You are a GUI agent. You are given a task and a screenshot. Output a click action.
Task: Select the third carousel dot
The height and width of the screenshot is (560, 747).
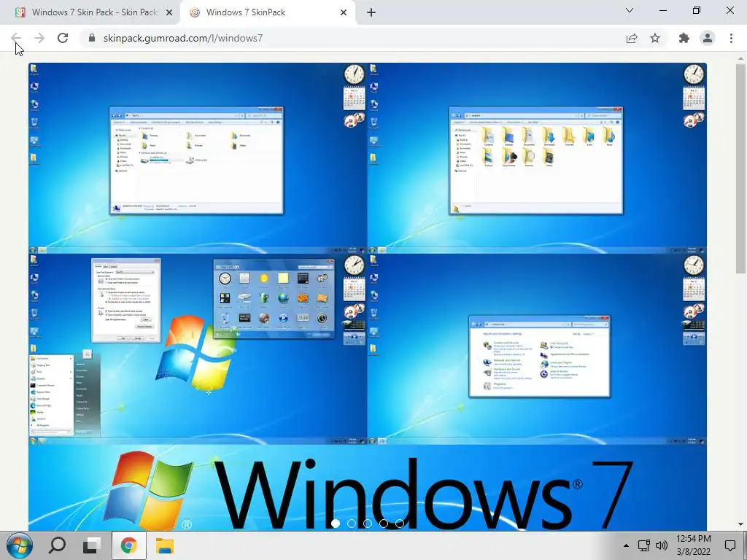pyautogui.click(x=368, y=524)
